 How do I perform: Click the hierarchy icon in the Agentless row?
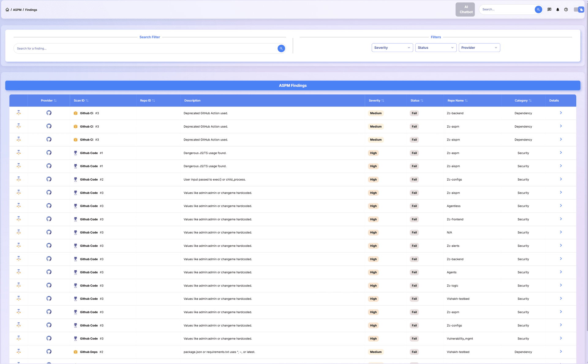(19, 205)
